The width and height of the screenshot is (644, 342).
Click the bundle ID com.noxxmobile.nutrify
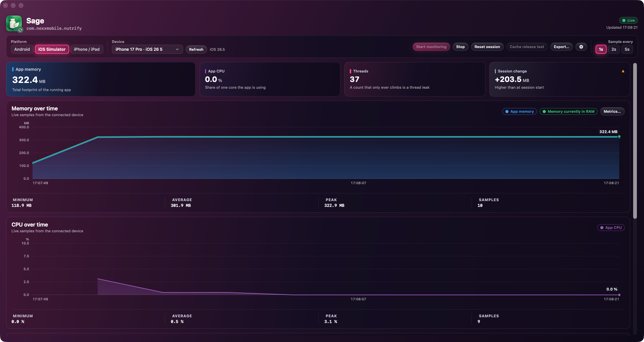(x=54, y=28)
